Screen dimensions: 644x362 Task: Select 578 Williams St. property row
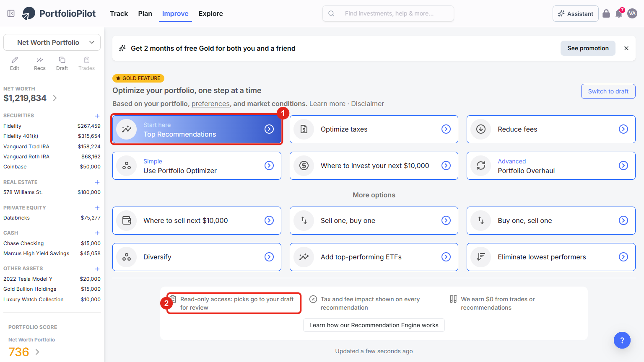[x=52, y=192]
